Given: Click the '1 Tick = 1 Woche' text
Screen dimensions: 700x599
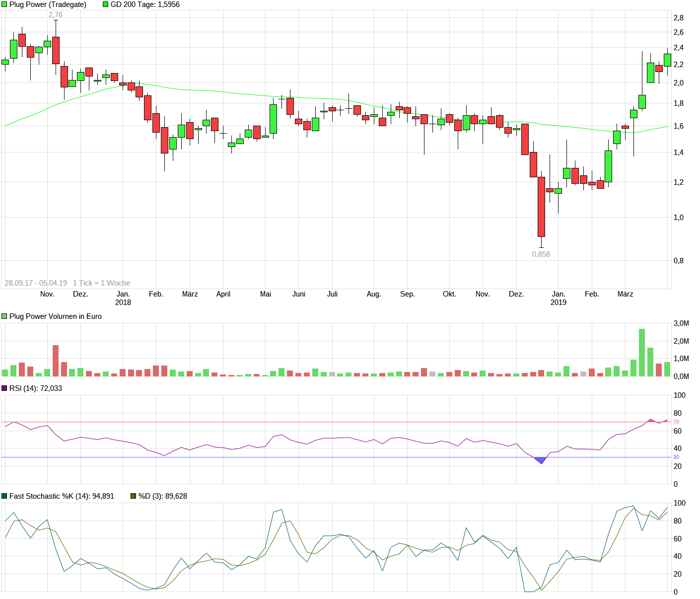Looking at the screenshot, I should [x=101, y=283].
